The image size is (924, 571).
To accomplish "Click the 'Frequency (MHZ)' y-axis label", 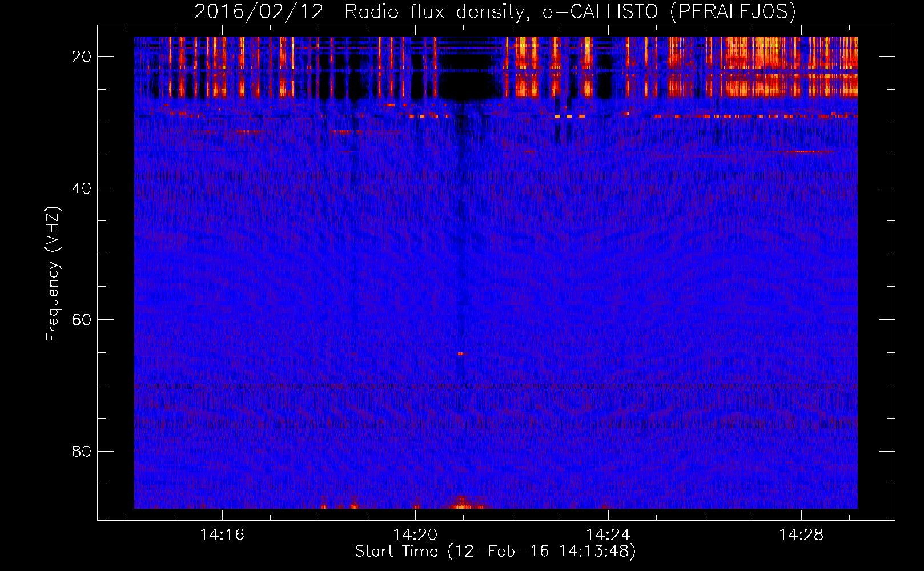I will (x=53, y=274).
